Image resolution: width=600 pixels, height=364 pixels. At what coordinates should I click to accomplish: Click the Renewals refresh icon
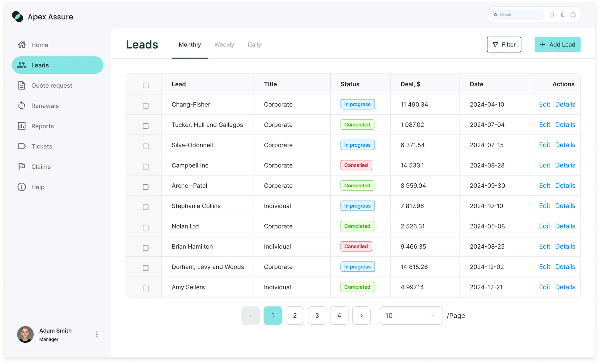pos(22,106)
